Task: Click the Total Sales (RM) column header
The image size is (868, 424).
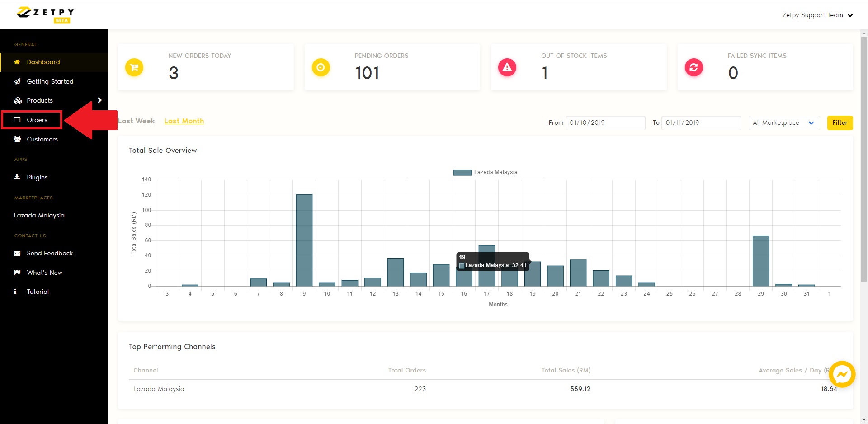Action: 566,370
